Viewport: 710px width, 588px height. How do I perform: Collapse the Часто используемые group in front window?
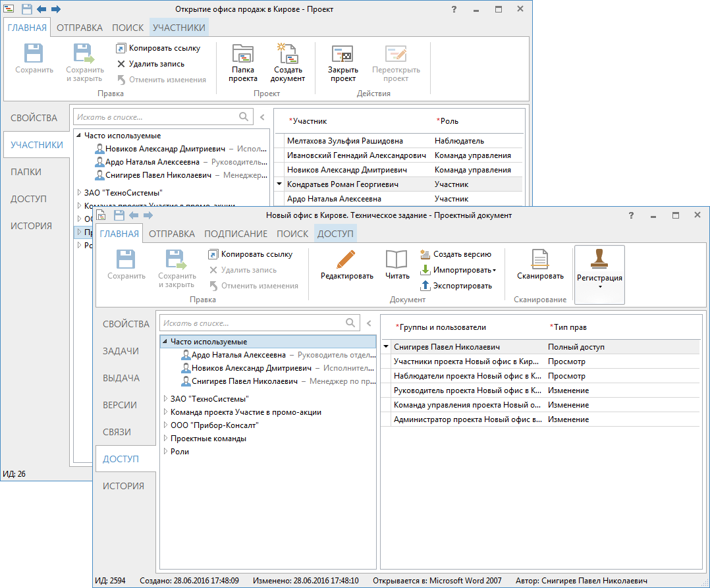click(165, 342)
